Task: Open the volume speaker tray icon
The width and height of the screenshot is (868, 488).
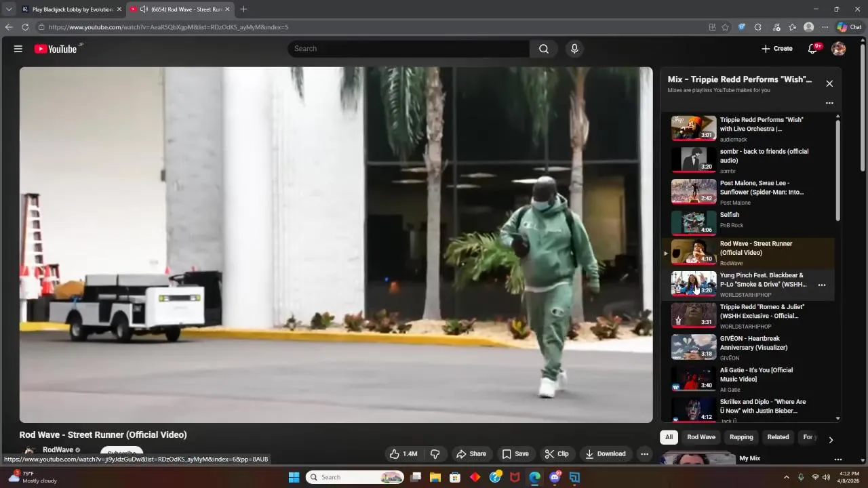Action: coord(826,477)
